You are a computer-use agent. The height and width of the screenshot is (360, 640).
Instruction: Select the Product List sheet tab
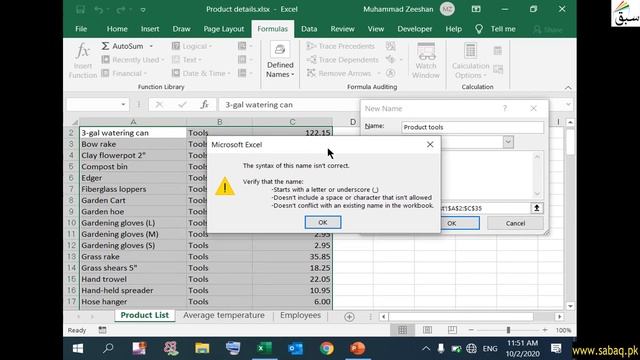(144, 316)
